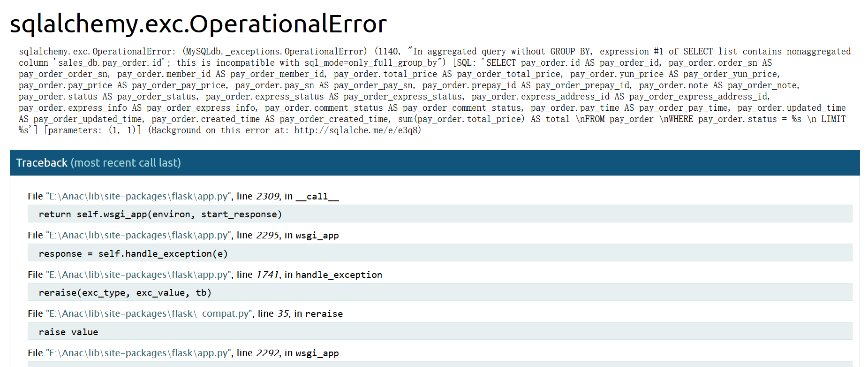Click the frame header 'line 2292, in wsgi_app'
Image resolution: width=868 pixels, height=367 pixels.
(x=183, y=353)
